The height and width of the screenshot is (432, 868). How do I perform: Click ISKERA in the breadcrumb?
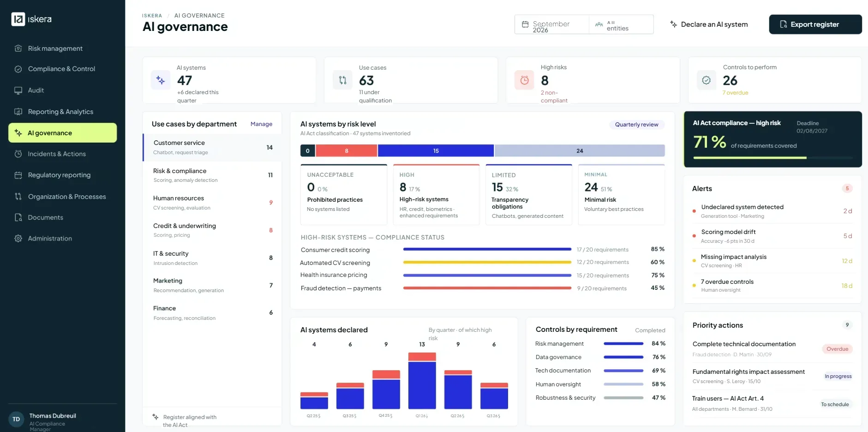(x=152, y=16)
